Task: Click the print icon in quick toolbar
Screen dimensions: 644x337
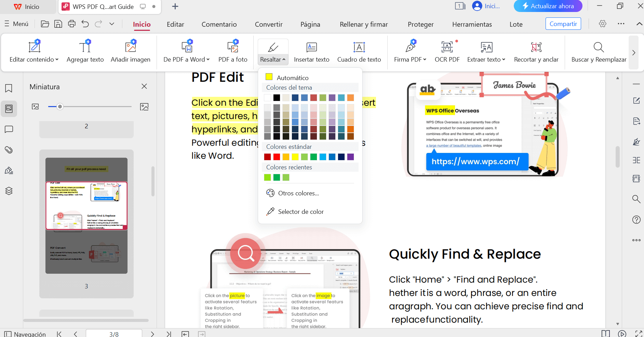Action: (72, 24)
